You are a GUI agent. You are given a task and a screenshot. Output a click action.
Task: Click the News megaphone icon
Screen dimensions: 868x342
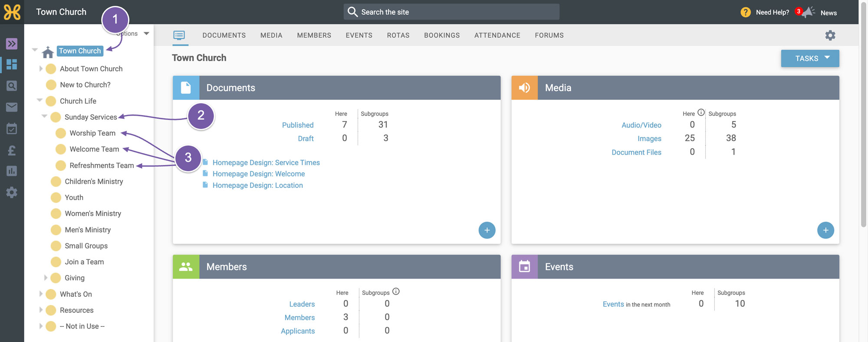point(808,12)
